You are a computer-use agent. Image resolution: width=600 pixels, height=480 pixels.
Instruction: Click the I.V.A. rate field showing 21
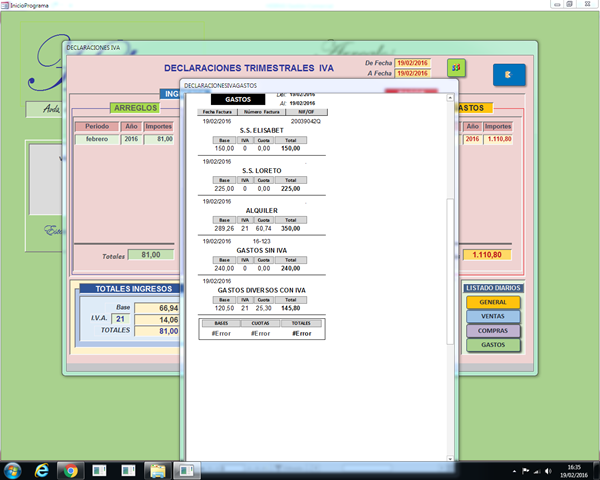(x=121, y=319)
